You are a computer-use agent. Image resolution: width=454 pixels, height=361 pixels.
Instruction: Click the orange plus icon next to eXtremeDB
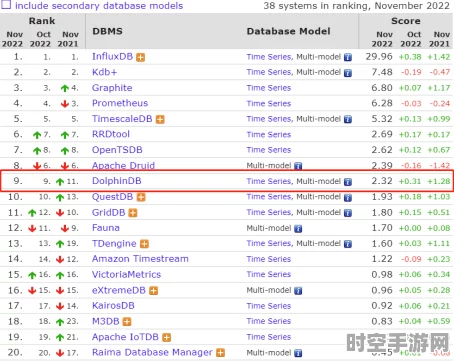(153, 291)
